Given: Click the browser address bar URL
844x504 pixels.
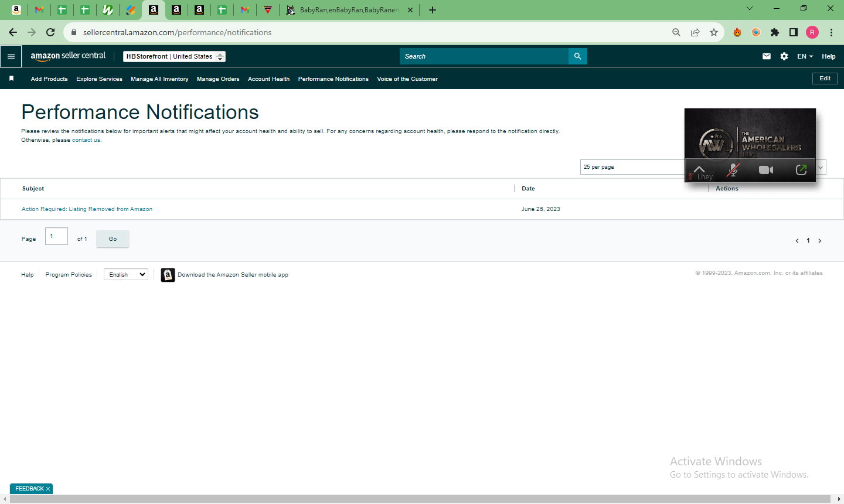Looking at the screenshot, I should click(177, 32).
